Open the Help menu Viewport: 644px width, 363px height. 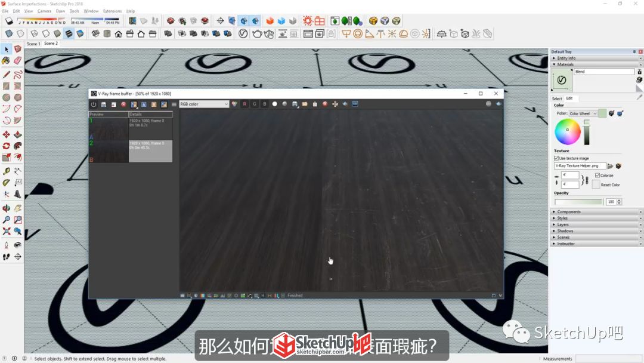(131, 11)
